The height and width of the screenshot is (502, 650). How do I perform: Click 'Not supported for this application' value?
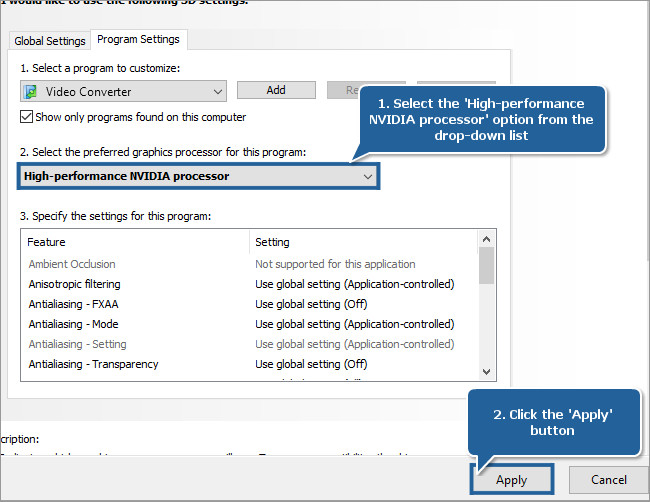(x=335, y=264)
